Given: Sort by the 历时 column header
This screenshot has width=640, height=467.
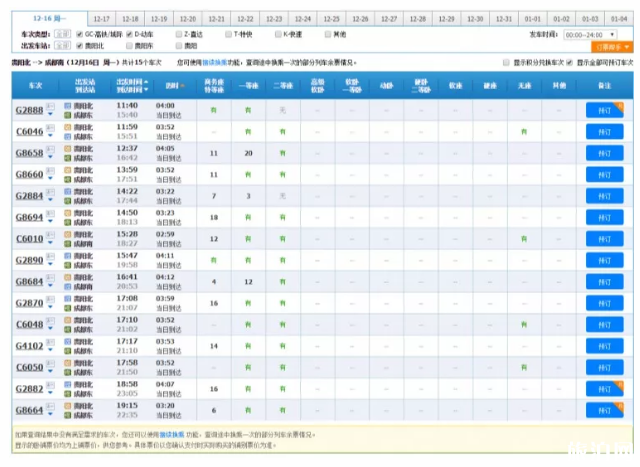Looking at the screenshot, I should [175, 86].
